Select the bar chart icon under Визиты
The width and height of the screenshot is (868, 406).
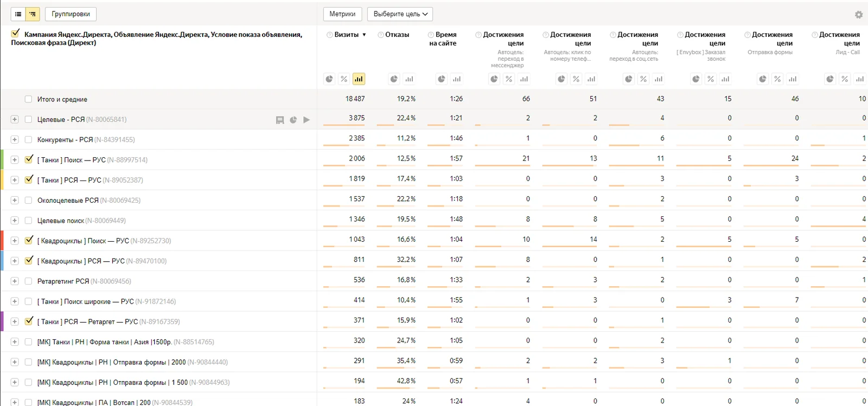[359, 79]
